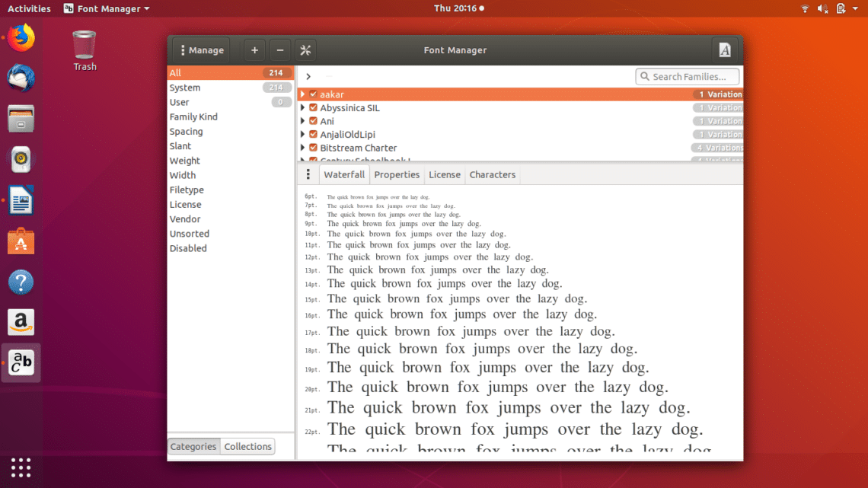Expand the AnjaliOldLipi font variations
This screenshot has width=868, height=488.
pyautogui.click(x=303, y=135)
